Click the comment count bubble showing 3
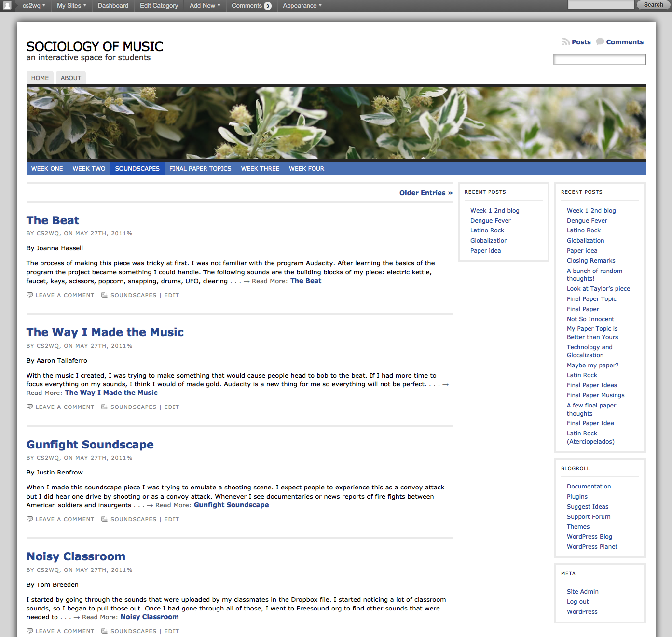 coord(268,6)
